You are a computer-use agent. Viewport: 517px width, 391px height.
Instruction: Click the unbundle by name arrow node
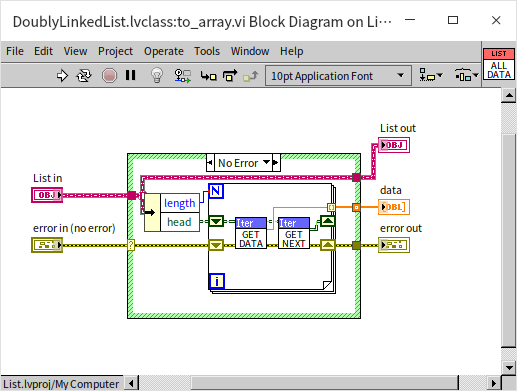[x=152, y=213]
